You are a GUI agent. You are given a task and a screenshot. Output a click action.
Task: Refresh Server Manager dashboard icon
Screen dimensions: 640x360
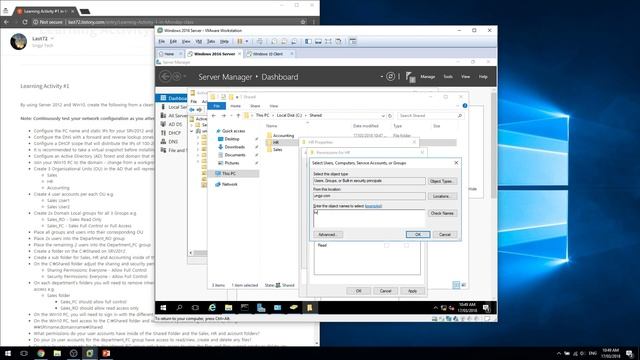(391, 76)
